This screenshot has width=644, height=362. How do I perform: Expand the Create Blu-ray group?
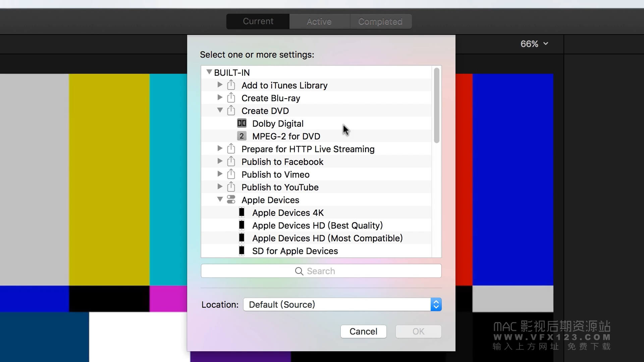[220, 98]
